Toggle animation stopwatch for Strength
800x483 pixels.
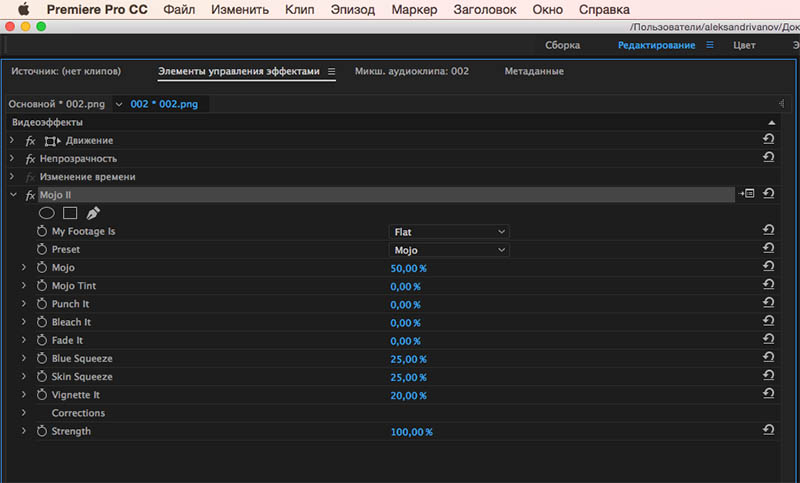[x=42, y=431]
